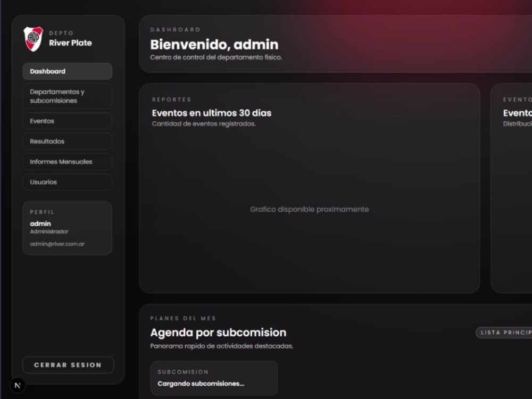Click the Perfil card for admin

click(67, 228)
